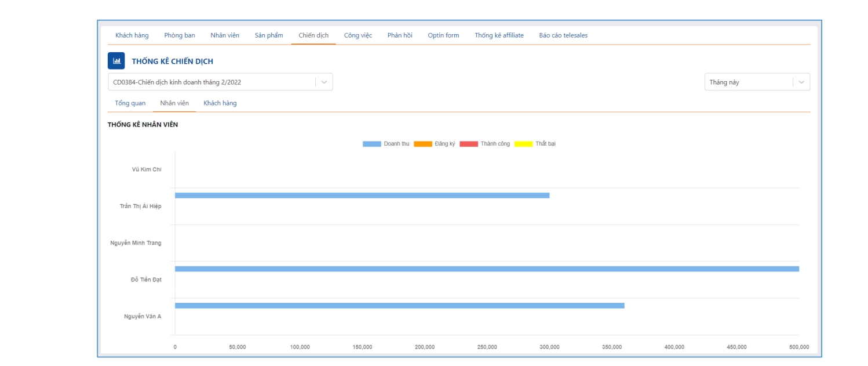Open the Phản hồi tab
Viewport: 868px width, 366px height.
(400, 35)
